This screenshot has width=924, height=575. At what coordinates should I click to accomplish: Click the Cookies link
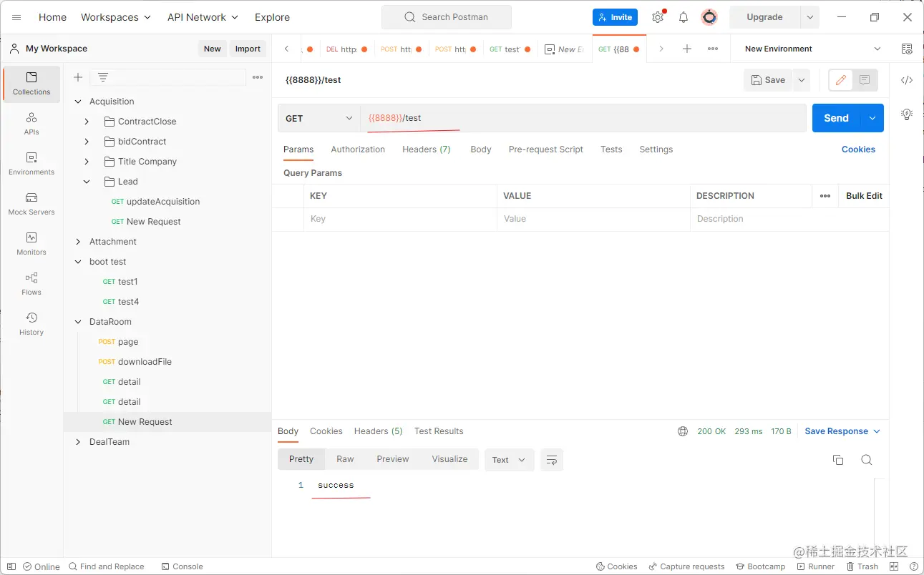[858, 149]
